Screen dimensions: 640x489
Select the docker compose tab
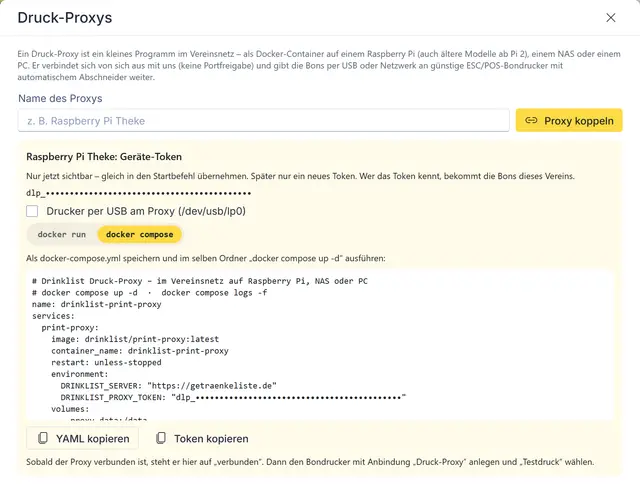(140, 234)
